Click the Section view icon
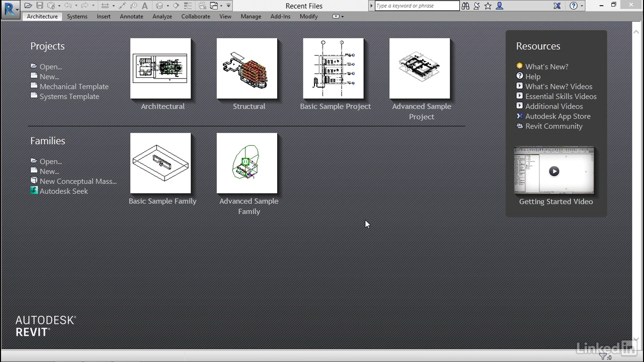 click(176, 6)
